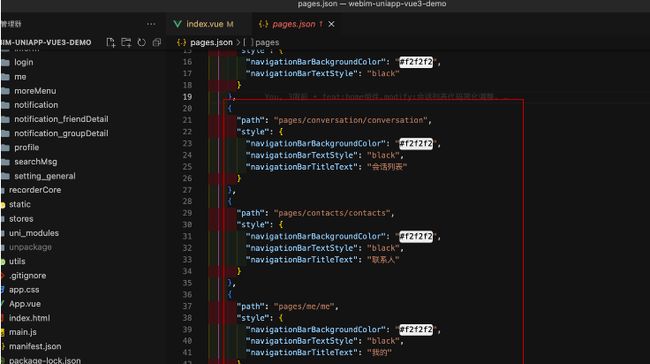Click the #f2f2f2 color swatch on line 39

click(416, 330)
